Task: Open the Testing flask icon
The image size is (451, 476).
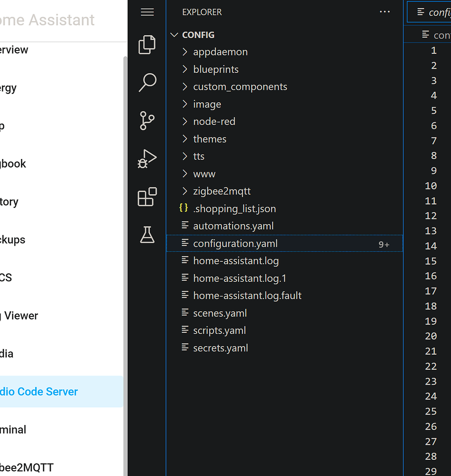Action: 147,234
